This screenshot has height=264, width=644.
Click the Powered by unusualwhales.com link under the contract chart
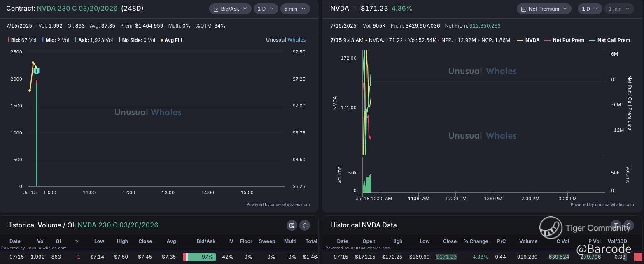click(278, 204)
